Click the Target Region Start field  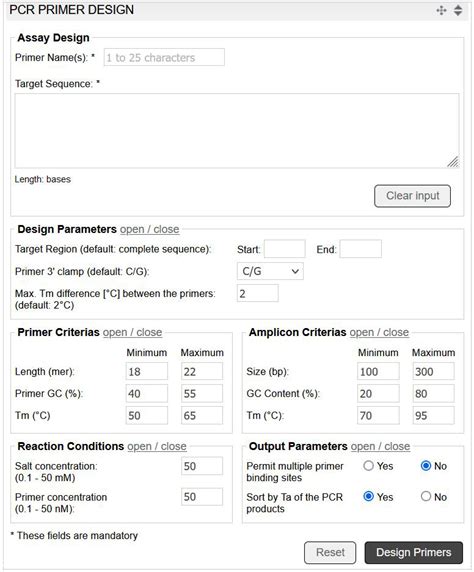point(285,249)
